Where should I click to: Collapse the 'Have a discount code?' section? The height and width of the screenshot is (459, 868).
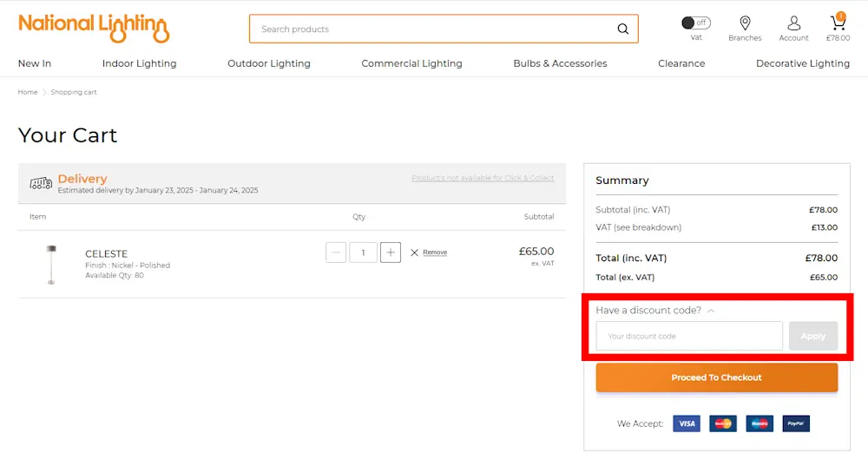click(711, 311)
